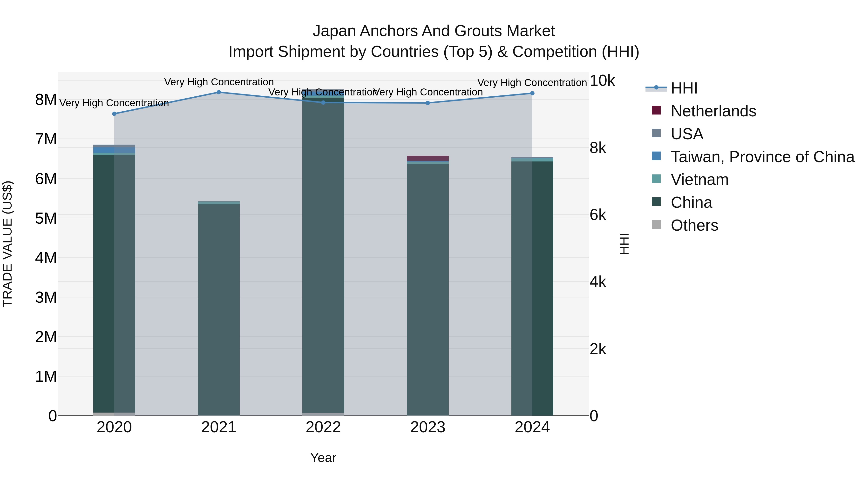This screenshot has width=868, height=488.
Task: Toggle the Netherlands legend entry
Action: point(704,111)
